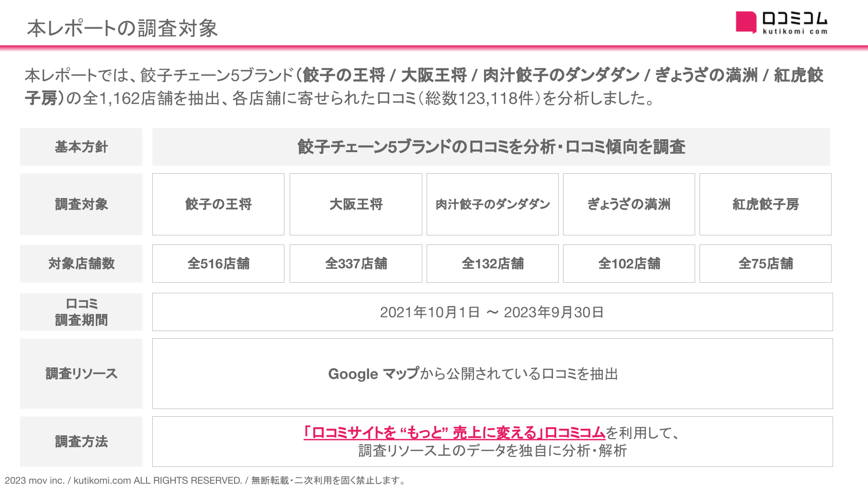Image resolution: width=868 pixels, height=488 pixels.
Task: Click the 大阪王将 table cell
Action: (356, 204)
